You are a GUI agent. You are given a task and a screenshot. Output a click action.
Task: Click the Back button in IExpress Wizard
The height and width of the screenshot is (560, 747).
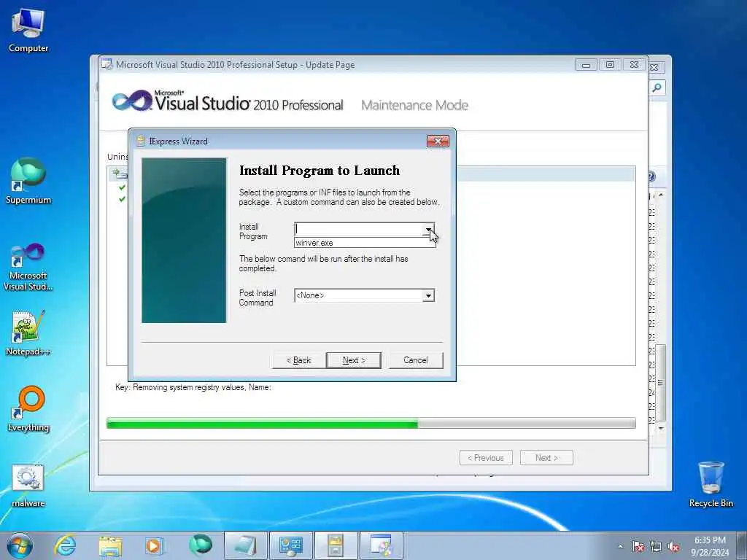tap(298, 360)
